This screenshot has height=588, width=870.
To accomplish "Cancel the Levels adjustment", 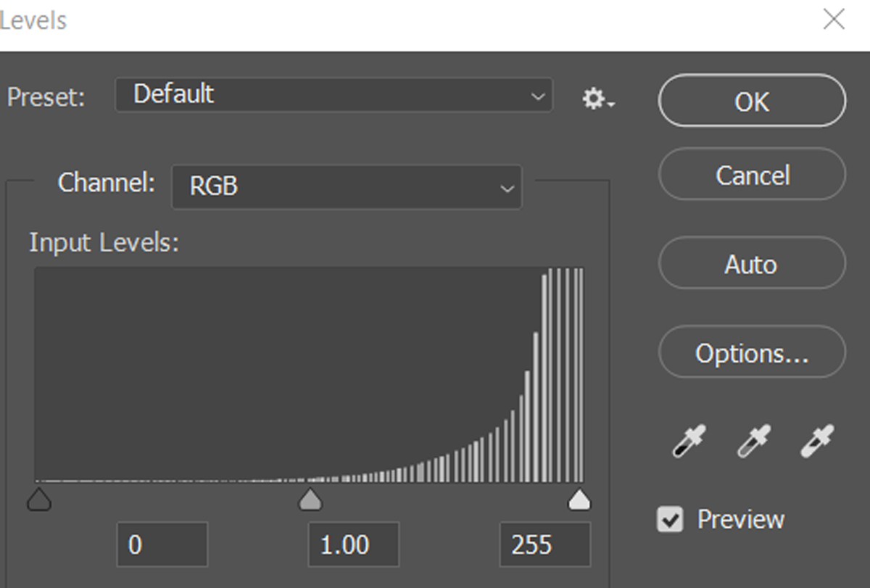I will [752, 175].
